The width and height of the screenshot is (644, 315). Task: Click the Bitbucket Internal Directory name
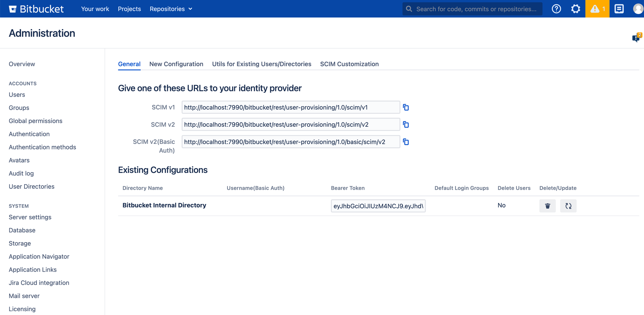pyautogui.click(x=164, y=205)
